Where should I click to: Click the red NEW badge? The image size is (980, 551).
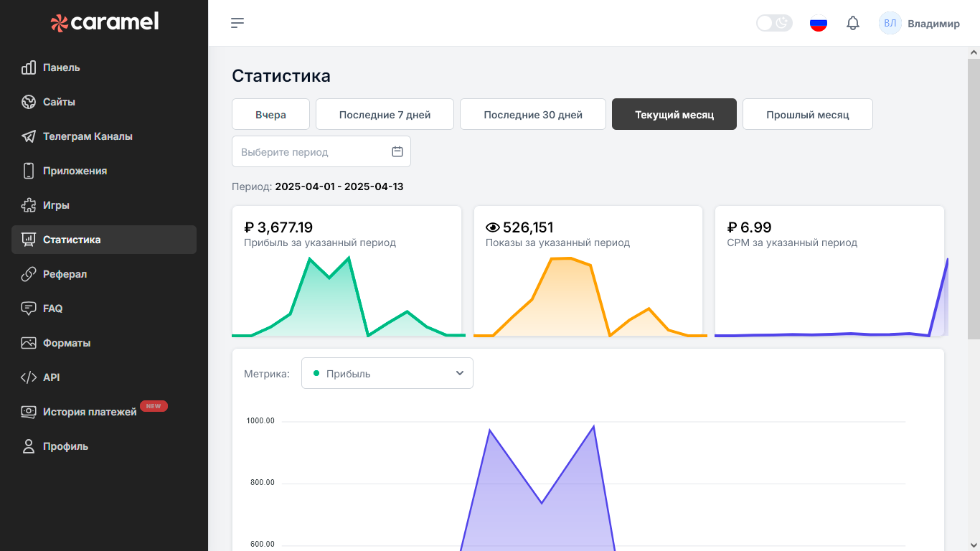click(x=154, y=406)
